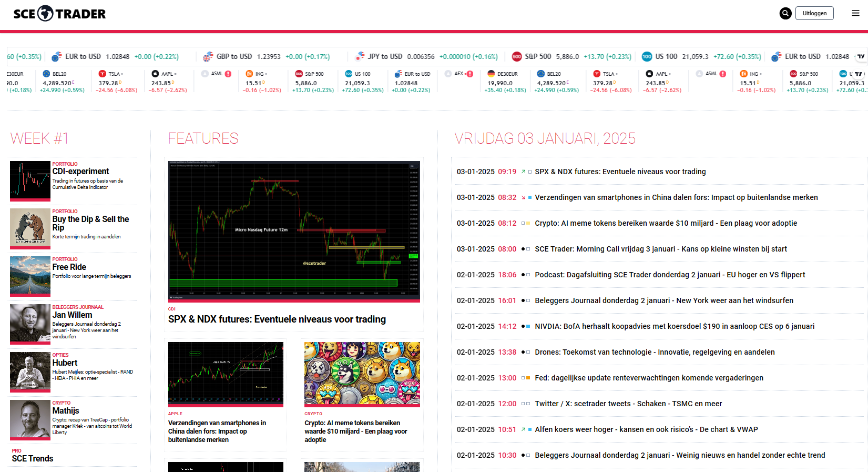Select the DE30EUR 19,990.0 ticker quote

click(505, 82)
